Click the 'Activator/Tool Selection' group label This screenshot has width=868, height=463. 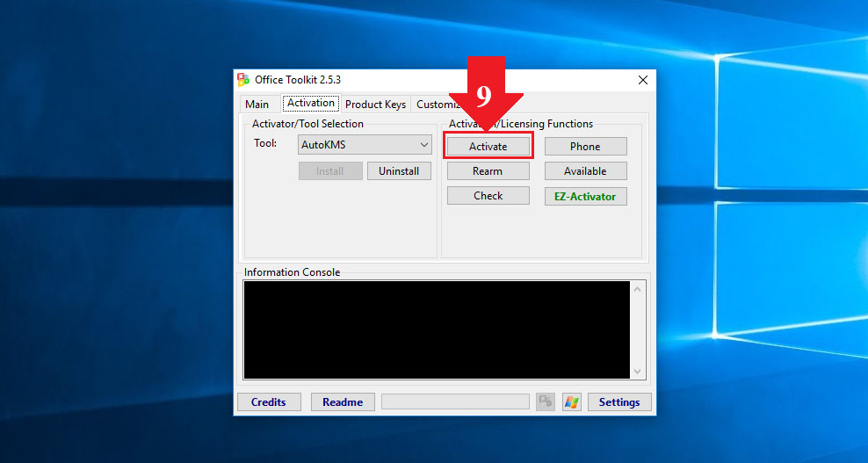click(307, 124)
